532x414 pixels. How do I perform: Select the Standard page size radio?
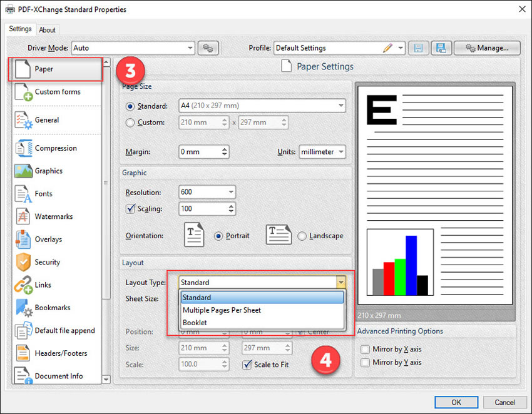coord(130,106)
